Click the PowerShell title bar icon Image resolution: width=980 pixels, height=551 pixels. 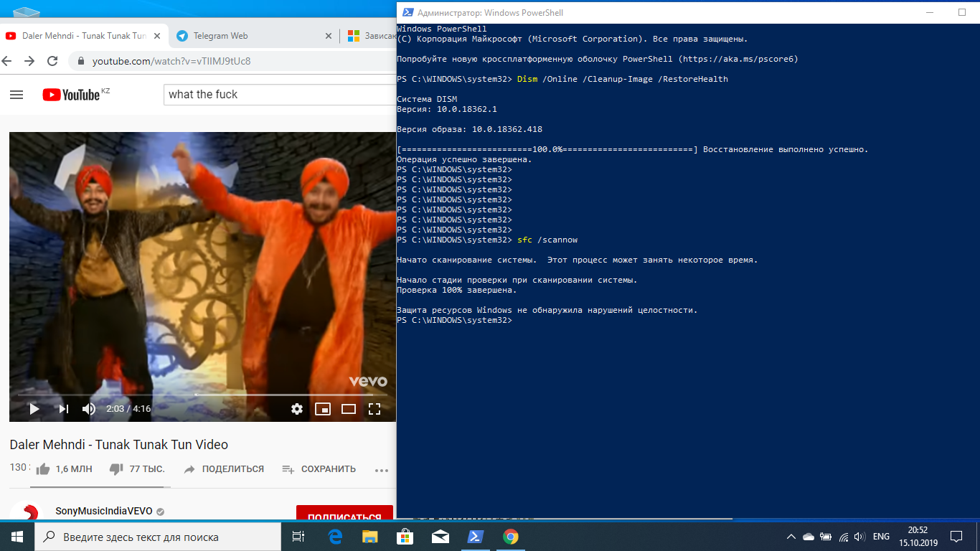pos(407,12)
